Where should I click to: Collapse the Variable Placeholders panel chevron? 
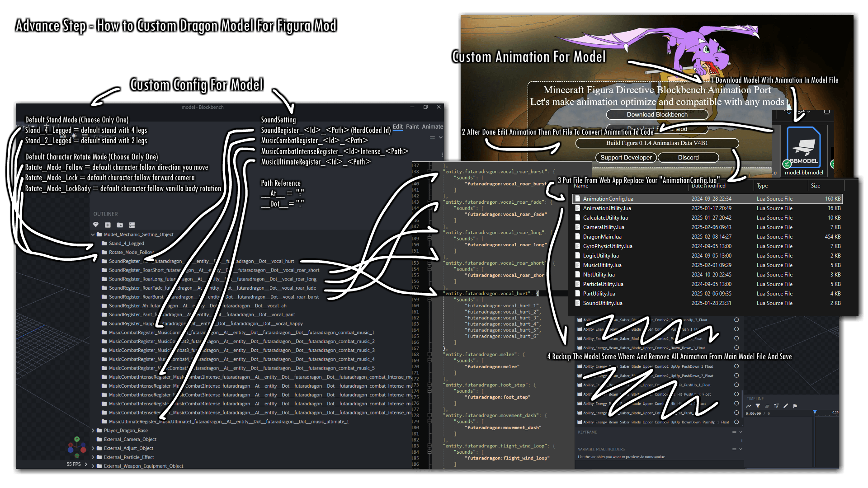[741, 449]
